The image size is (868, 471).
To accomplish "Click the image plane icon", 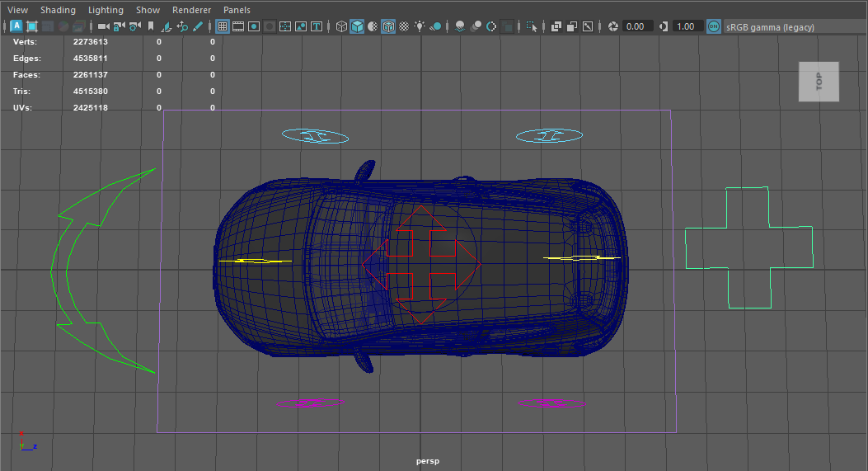I will coord(167,26).
